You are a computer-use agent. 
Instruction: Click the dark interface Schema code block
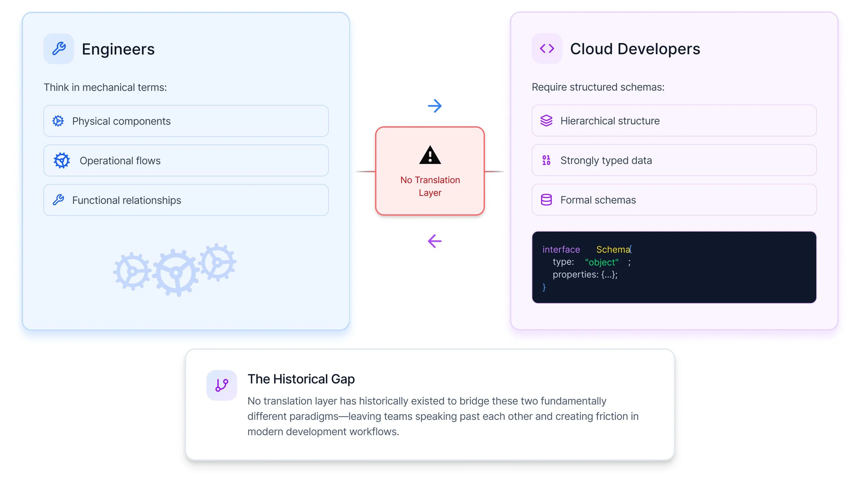click(x=674, y=267)
